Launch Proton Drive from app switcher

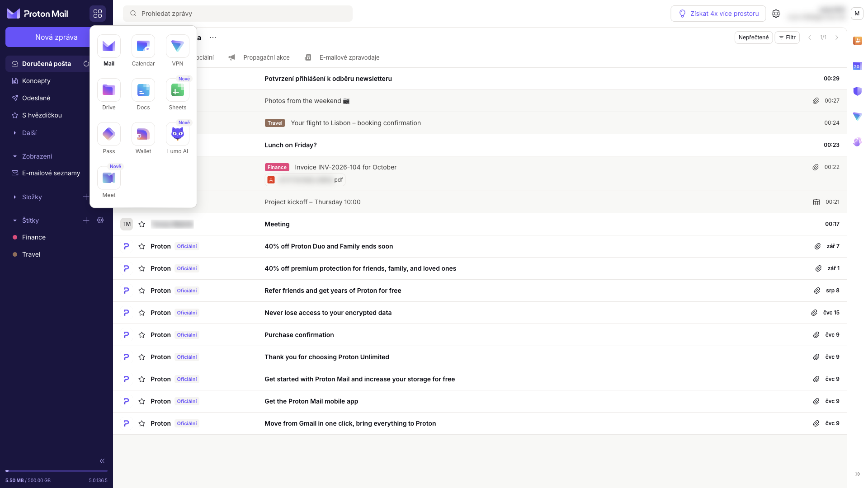109,95
